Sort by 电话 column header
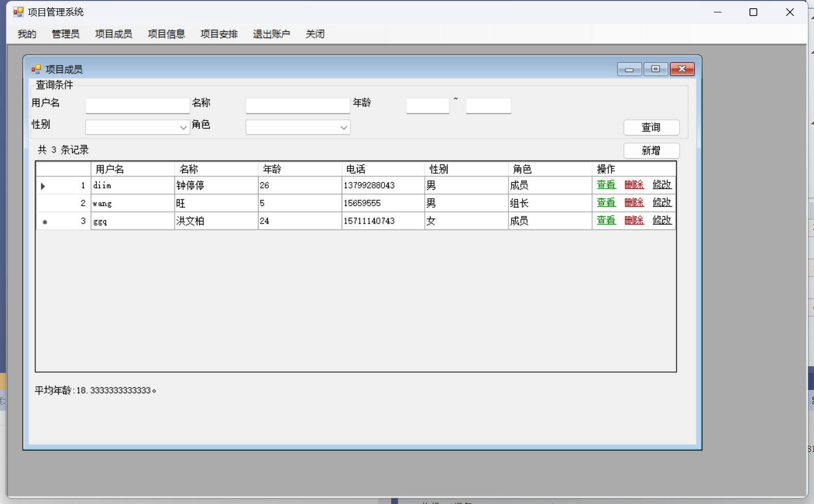 pyautogui.click(x=383, y=169)
